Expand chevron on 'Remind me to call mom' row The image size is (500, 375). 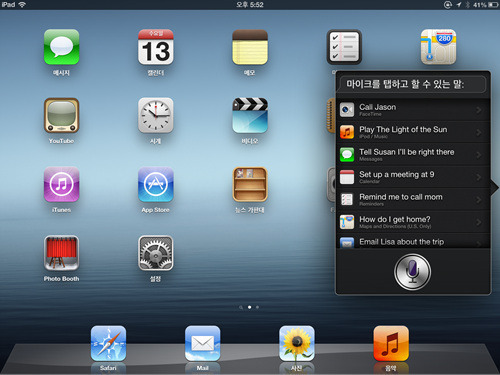479,200
